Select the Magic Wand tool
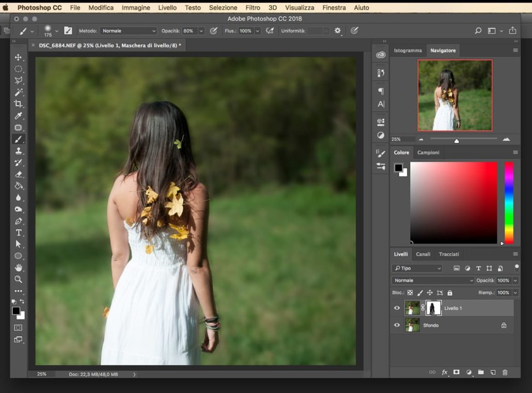 point(18,92)
